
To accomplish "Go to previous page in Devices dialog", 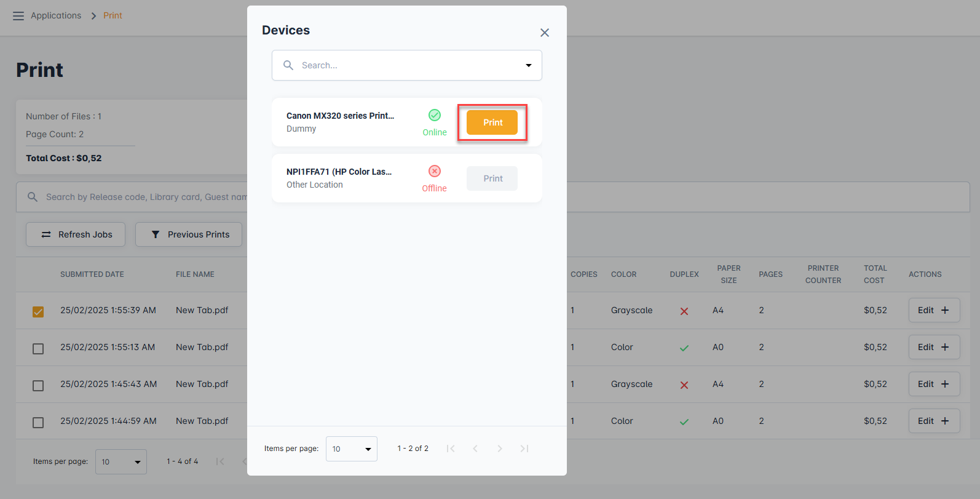I will 475,449.
